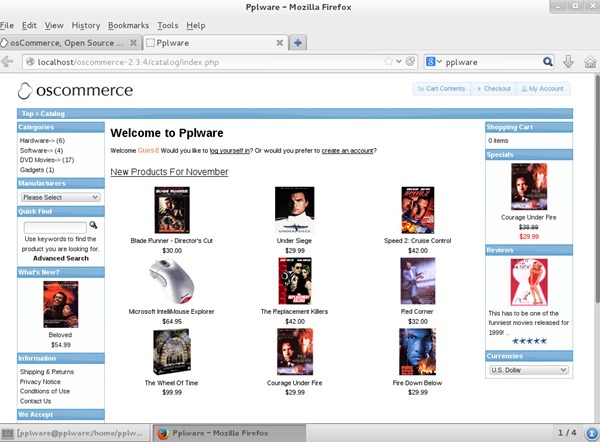Bookmark this page with star icon
The image size is (600, 442).
(388, 61)
